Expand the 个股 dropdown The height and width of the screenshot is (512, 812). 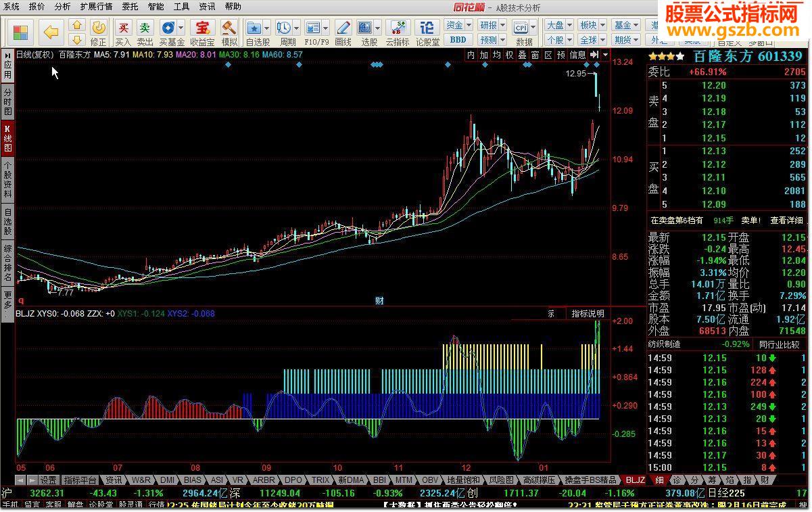tap(569, 40)
